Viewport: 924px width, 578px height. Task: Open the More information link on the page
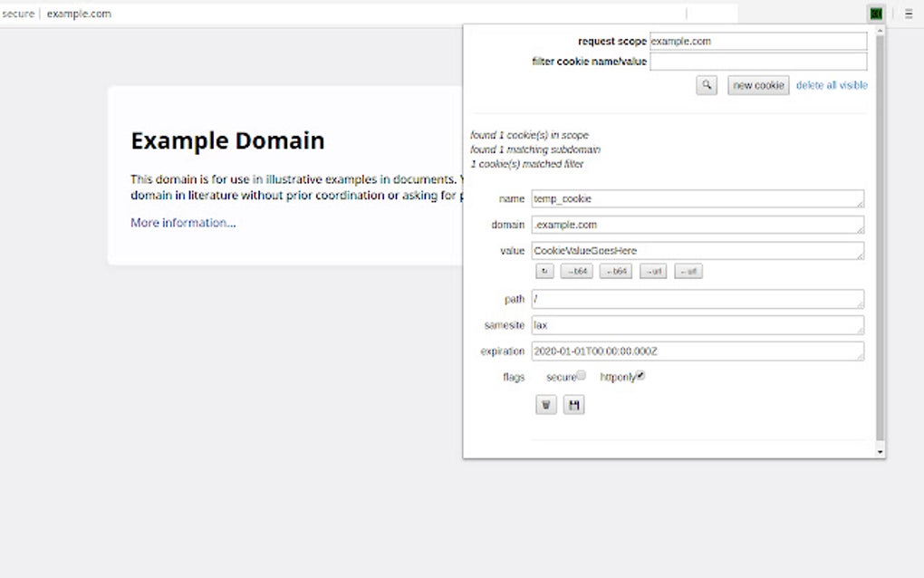click(181, 222)
